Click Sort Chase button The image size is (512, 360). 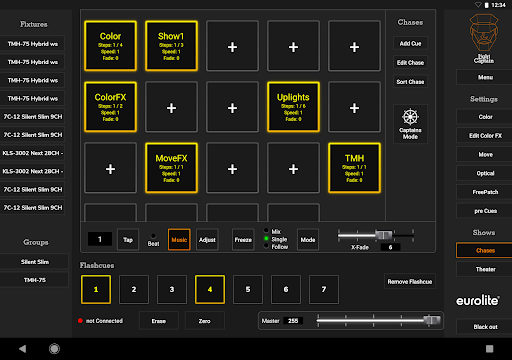410,82
